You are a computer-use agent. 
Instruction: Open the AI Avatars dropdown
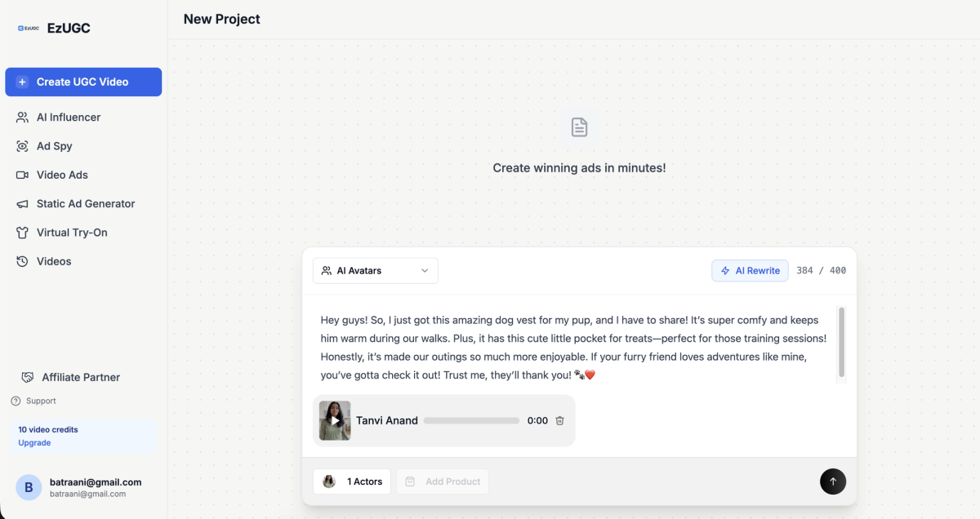pyautogui.click(x=375, y=270)
